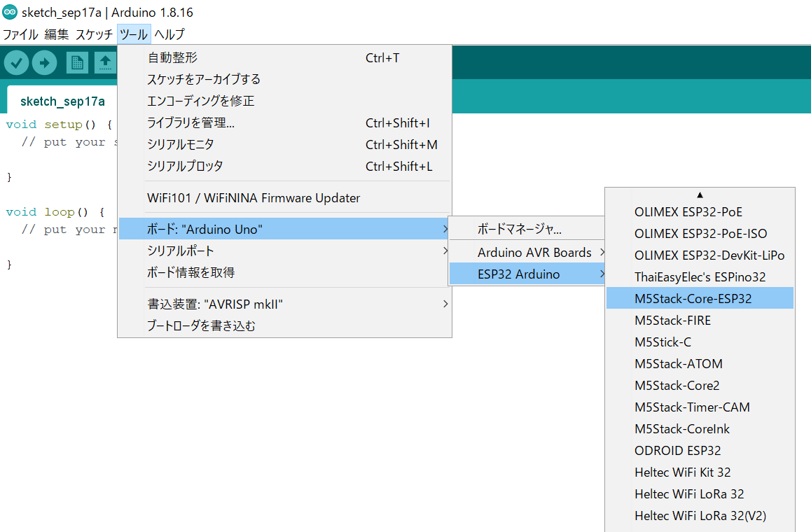
Task: Select Heltec WiFi LoRa 32(V2) board
Action: (x=700, y=516)
